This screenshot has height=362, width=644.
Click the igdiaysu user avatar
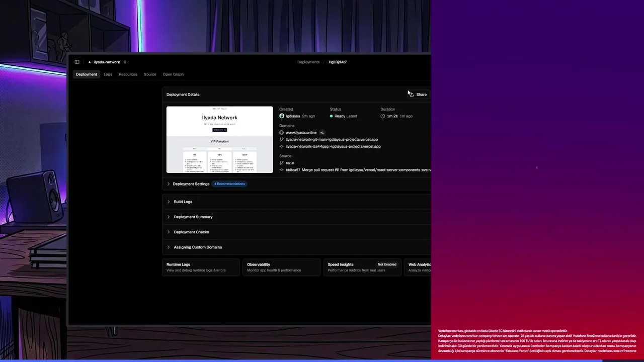pos(282,116)
